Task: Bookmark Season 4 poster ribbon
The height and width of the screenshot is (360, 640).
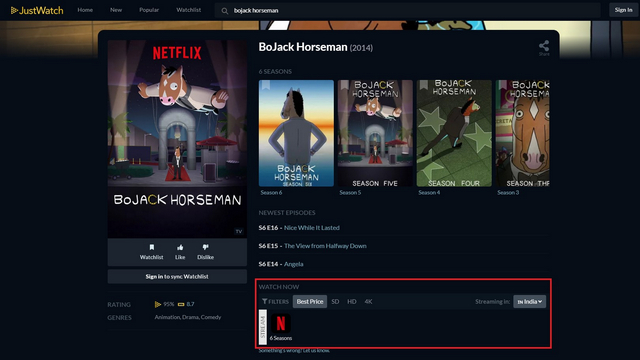Action: [424, 85]
